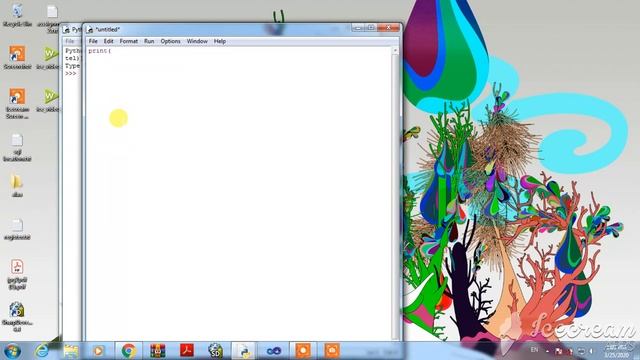The image size is (640, 360).
Task: Open the Windows Start menu
Action: tap(12, 351)
